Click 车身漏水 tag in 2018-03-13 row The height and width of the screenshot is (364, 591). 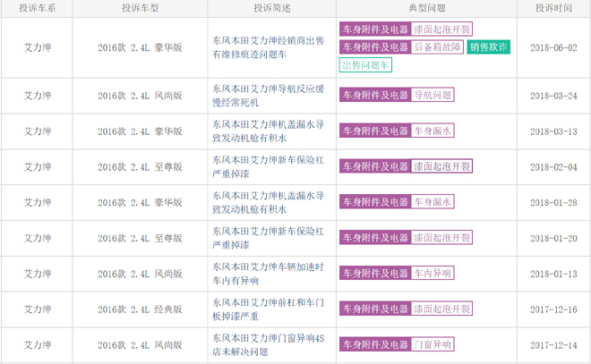coord(433,131)
